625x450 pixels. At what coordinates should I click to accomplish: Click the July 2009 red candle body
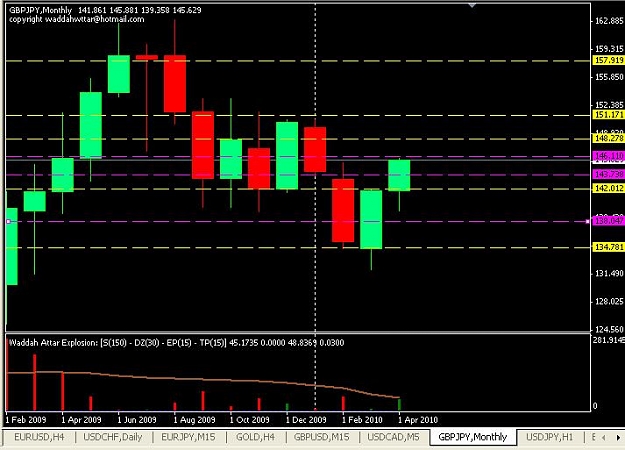coord(175,84)
